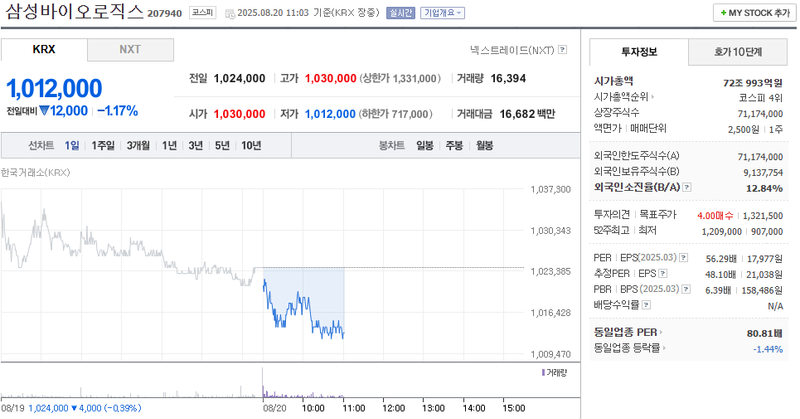Click 코스피 4위 ranking value
This screenshot has height=419, width=800.
click(x=760, y=97)
